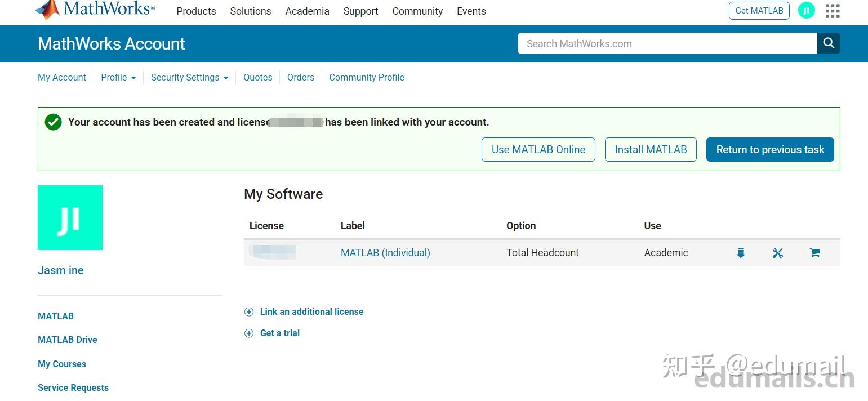The height and width of the screenshot is (401, 868).
Task: Open My Courses sidebar link
Action: (62, 364)
